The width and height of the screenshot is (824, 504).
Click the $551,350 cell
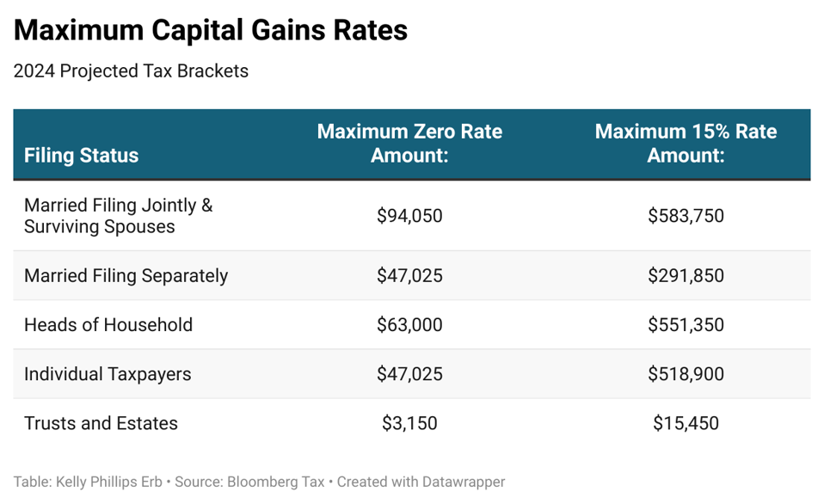click(686, 325)
